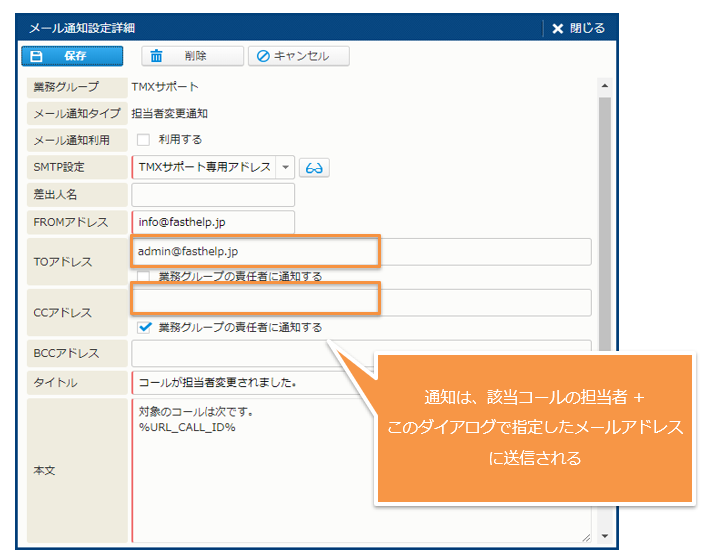The width and height of the screenshot is (709, 560).
Task: Click the glasses preview icon beside SMTP setting
Action: (314, 167)
